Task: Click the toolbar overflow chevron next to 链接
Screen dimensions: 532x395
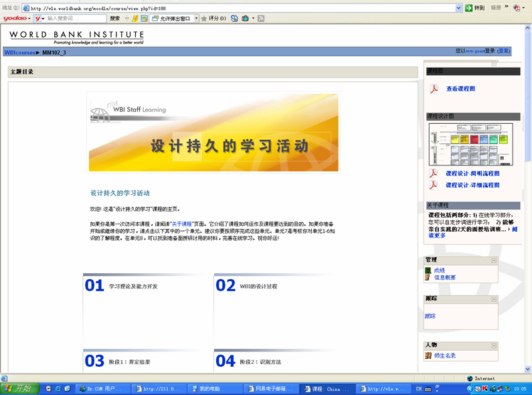Action: coord(507,7)
